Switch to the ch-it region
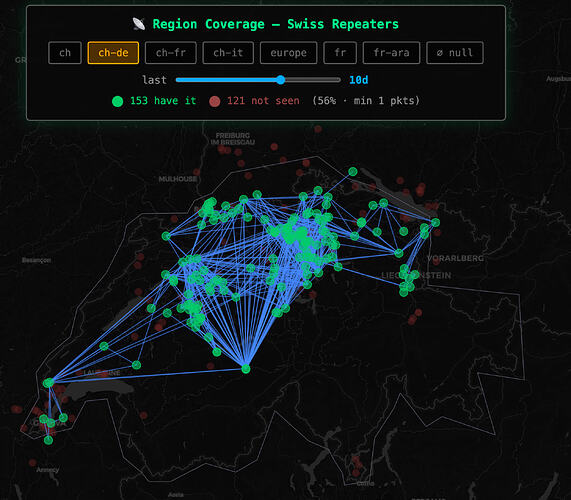Screen dimensions: 571x500 pos(228,53)
